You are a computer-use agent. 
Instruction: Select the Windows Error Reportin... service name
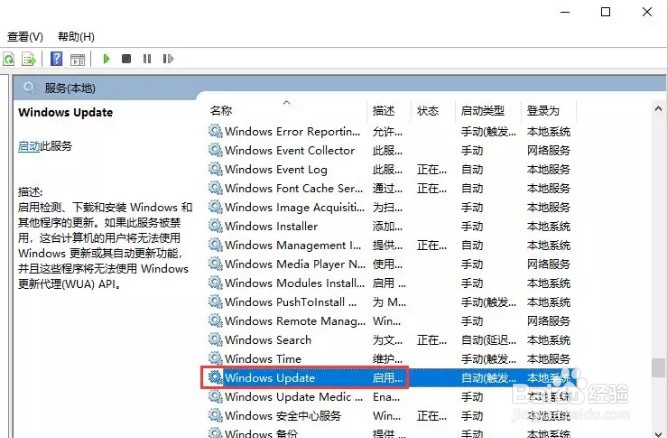click(293, 131)
